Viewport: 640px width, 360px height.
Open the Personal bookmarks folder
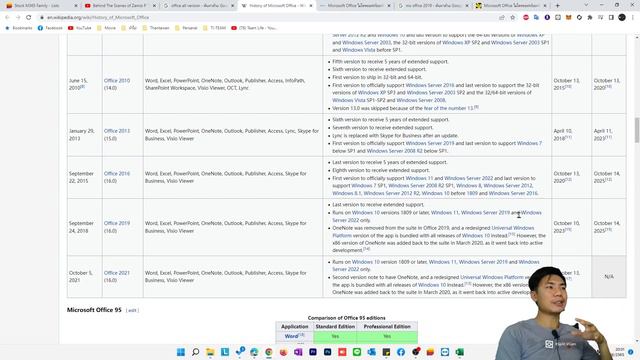[186, 28]
